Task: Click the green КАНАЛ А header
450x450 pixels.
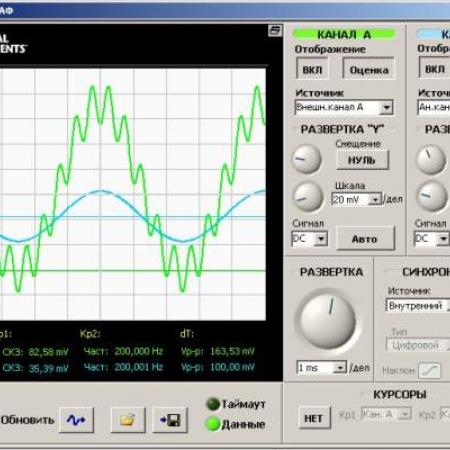Action: [344, 34]
